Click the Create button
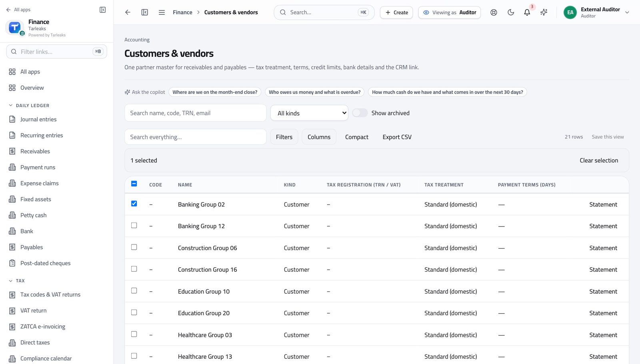The image size is (640, 364). tap(396, 12)
